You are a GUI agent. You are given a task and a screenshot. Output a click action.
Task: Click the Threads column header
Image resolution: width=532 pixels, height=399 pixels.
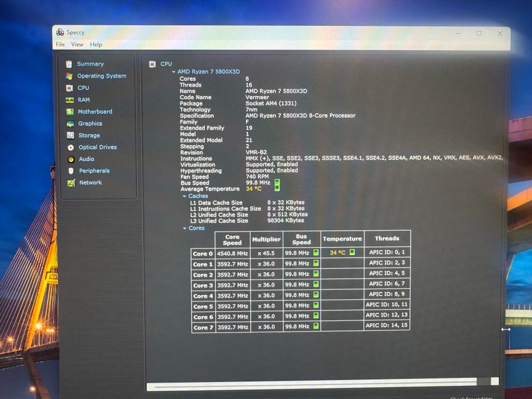(387, 238)
